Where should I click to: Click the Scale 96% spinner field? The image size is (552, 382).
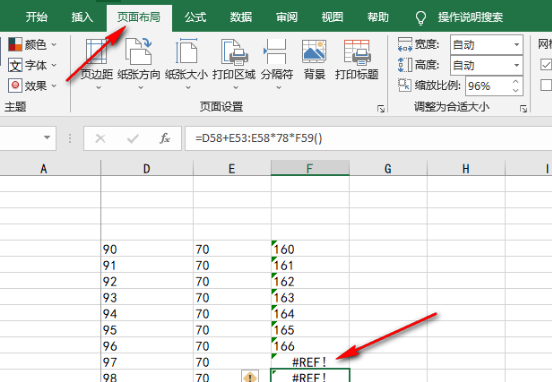pyautogui.click(x=494, y=86)
